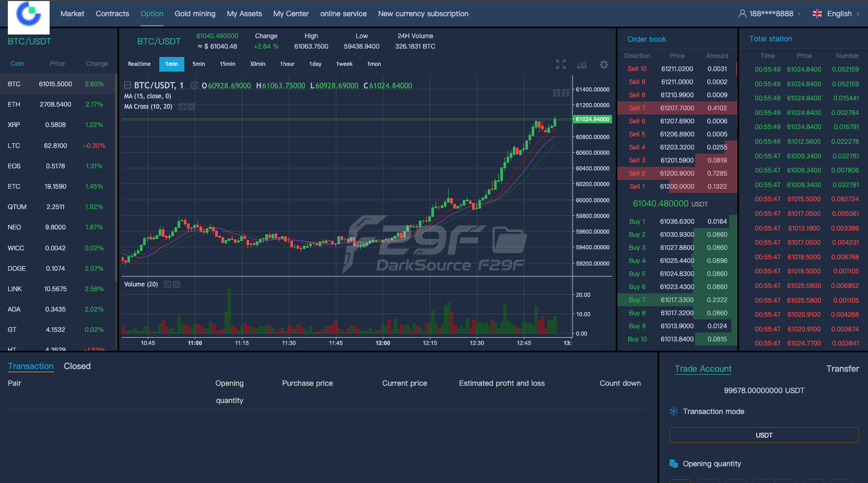Select the ETH coin row
This screenshot has height=483, width=868.
[57, 105]
